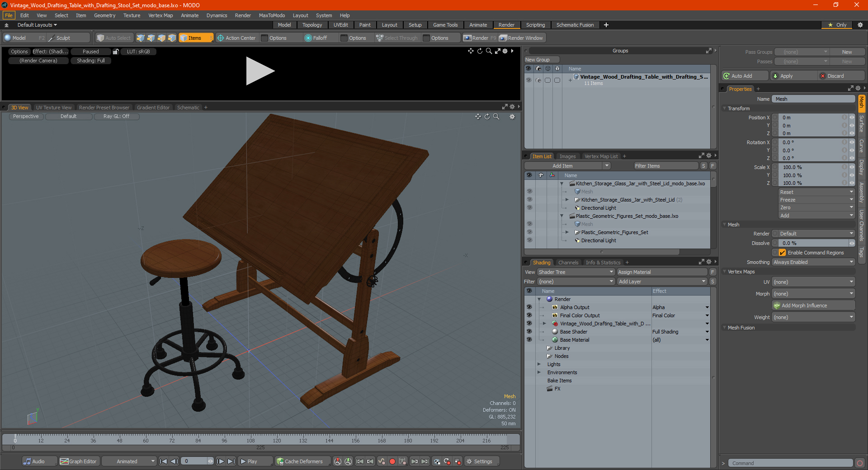Step to the next frame
The height and width of the screenshot is (470, 868).
pyautogui.click(x=220, y=461)
